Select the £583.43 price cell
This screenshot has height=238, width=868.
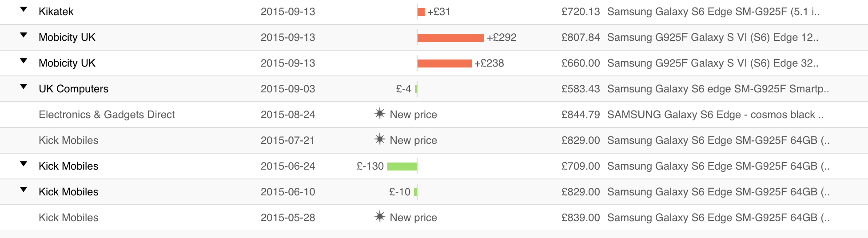point(581,89)
